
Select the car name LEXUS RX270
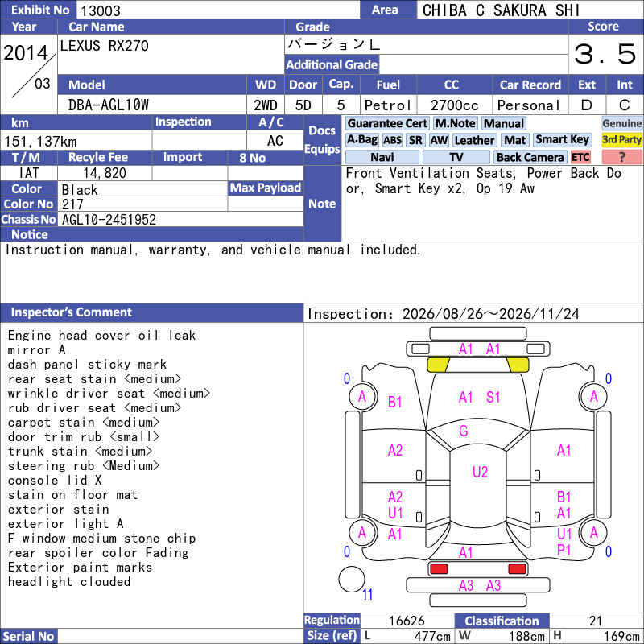[105, 46]
